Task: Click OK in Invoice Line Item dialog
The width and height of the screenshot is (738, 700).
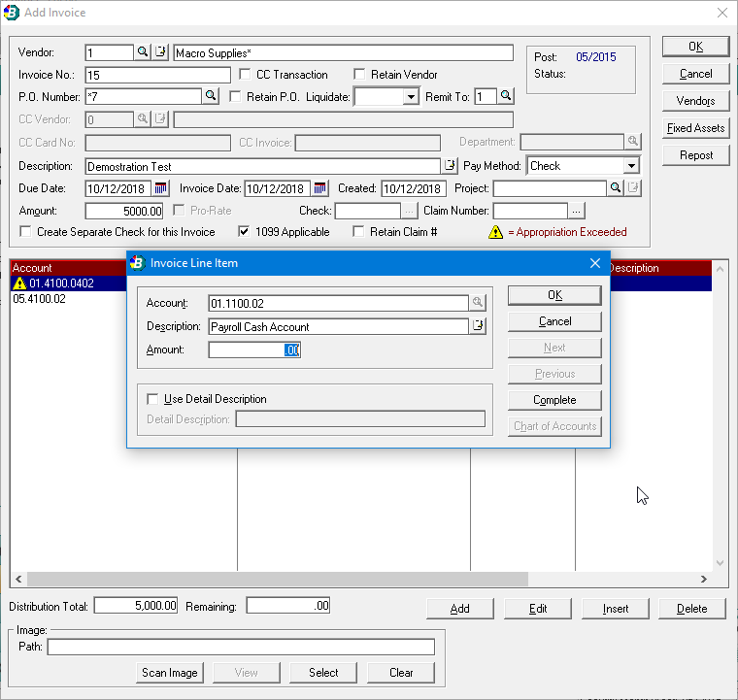Action: click(554, 295)
